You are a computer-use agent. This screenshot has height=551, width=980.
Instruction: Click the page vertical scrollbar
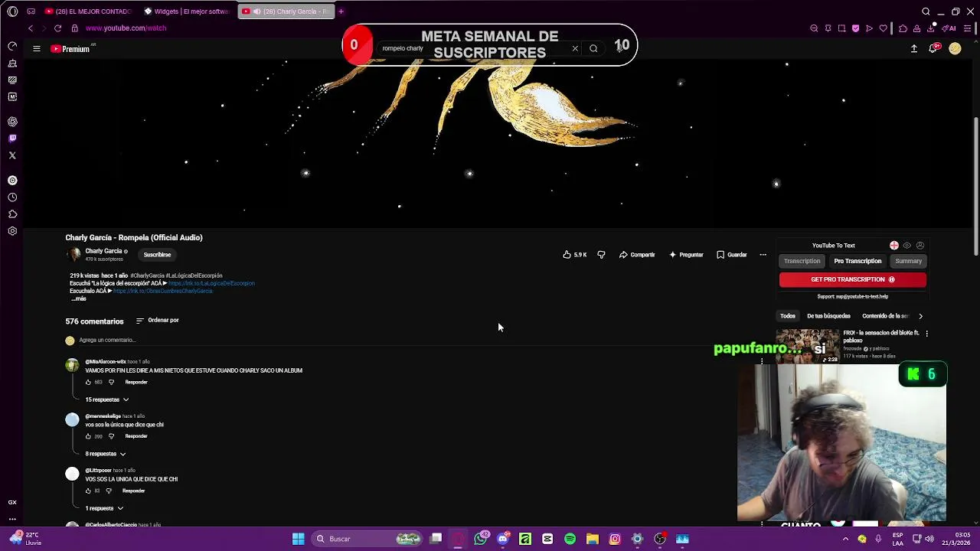tap(975, 187)
